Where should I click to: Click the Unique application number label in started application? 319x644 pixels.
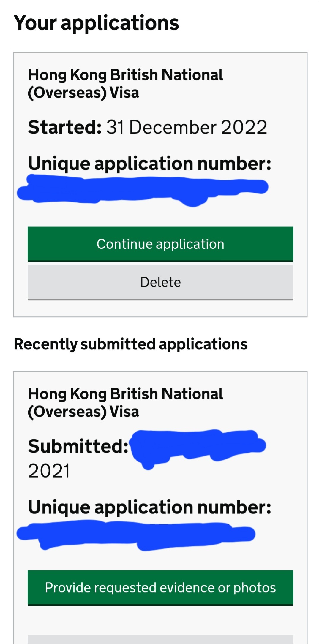point(149,163)
